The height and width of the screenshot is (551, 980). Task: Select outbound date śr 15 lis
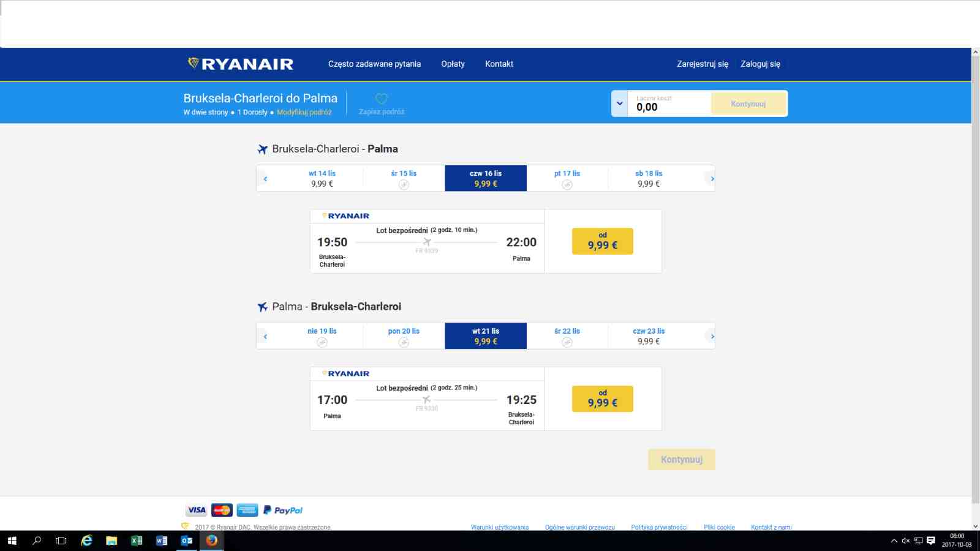[x=404, y=178]
